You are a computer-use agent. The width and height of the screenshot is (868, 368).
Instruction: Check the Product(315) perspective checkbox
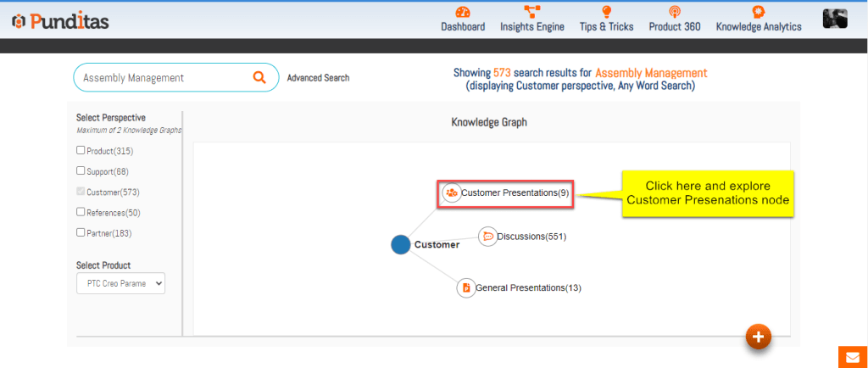pos(81,151)
